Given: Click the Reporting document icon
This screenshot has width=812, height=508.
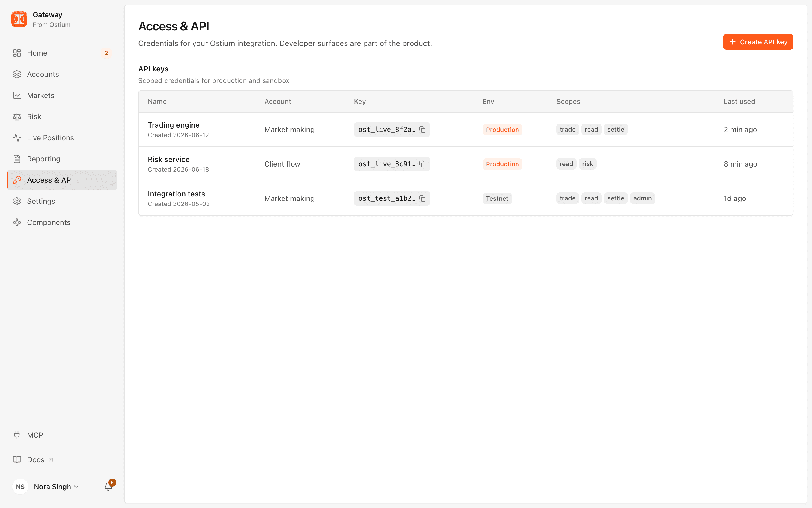Looking at the screenshot, I should [17, 159].
